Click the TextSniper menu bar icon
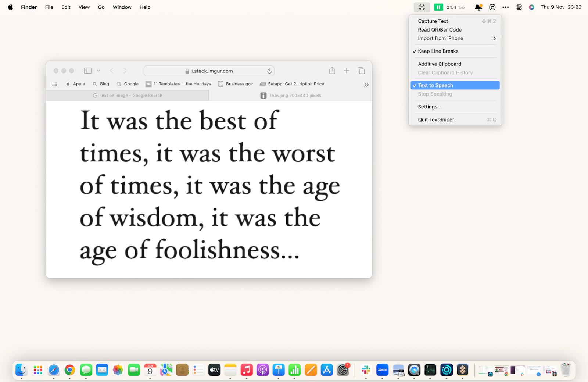The height and width of the screenshot is (382, 588). (422, 7)
